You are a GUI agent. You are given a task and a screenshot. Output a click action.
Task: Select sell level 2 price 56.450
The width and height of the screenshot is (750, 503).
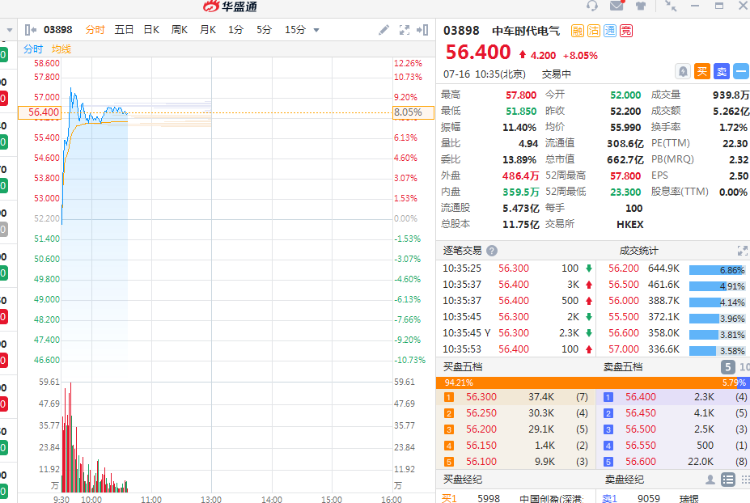coord(640,413)
